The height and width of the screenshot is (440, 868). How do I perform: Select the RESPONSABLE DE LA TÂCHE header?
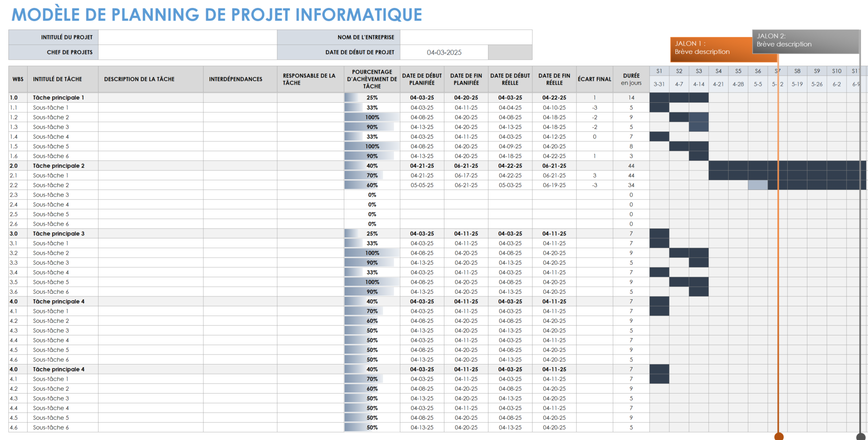coord(310,79)
